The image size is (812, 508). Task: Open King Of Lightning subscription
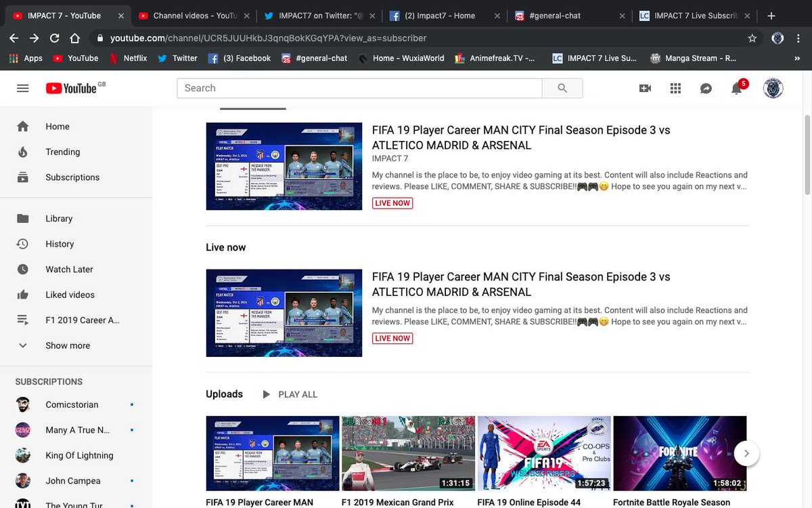pyautogui.click(x=76, y=455)
